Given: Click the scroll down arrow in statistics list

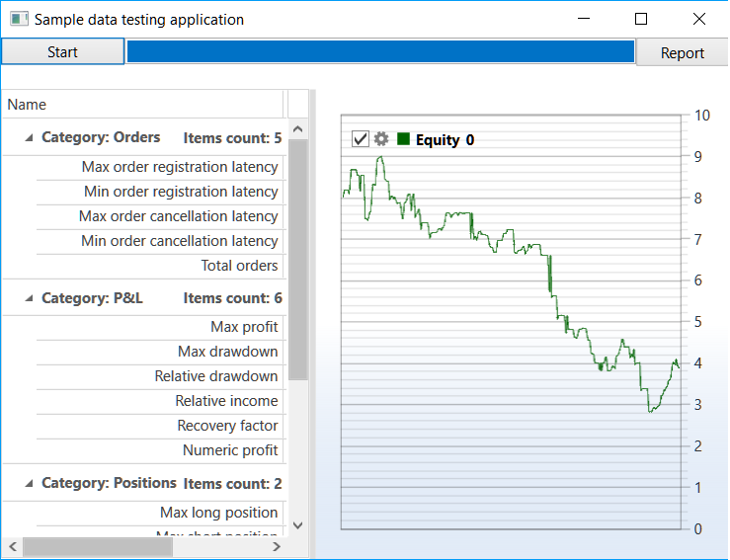Looking at the screenshot, I should coord(298,525).
